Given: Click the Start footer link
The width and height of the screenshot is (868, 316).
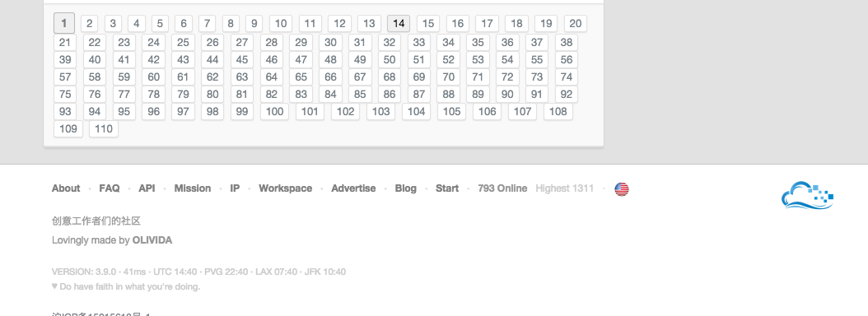Looking at the screenshot, I should (447, 188).
